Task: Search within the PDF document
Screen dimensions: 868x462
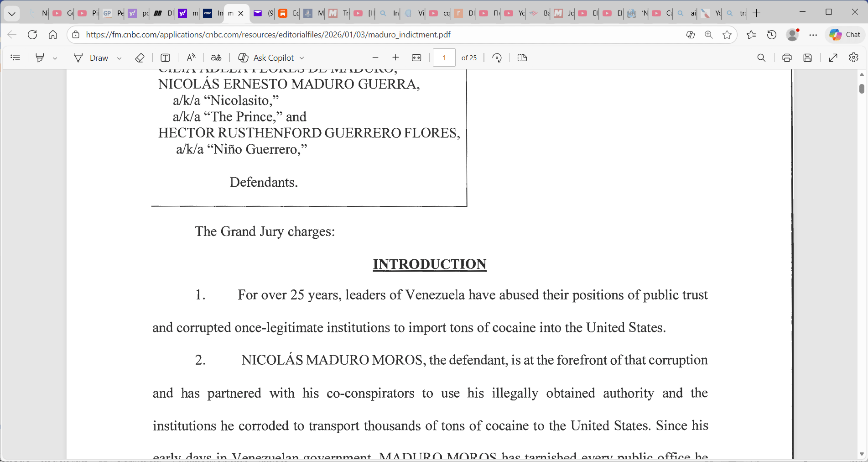Action: tap(761, 58)
